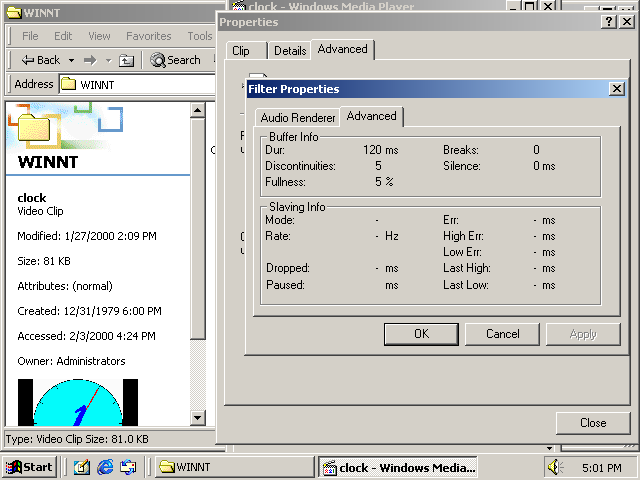Click the Dropped label in Slaving Info
This screenshot has height=480, width=640.
click(x=288, y=268)
